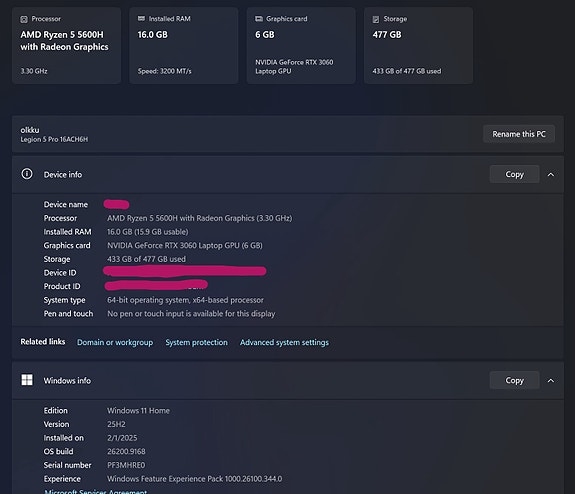Click the Processor chip icon
The height and width of the screenshot is (494, 575).
click(x=24, y=19)
